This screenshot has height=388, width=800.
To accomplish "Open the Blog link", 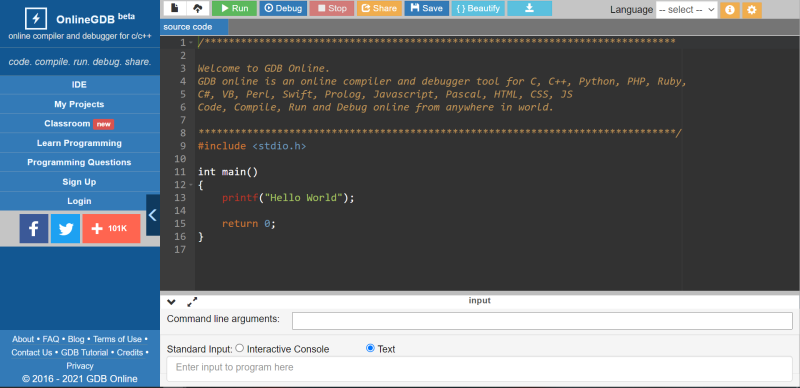I will click(76, 339).
